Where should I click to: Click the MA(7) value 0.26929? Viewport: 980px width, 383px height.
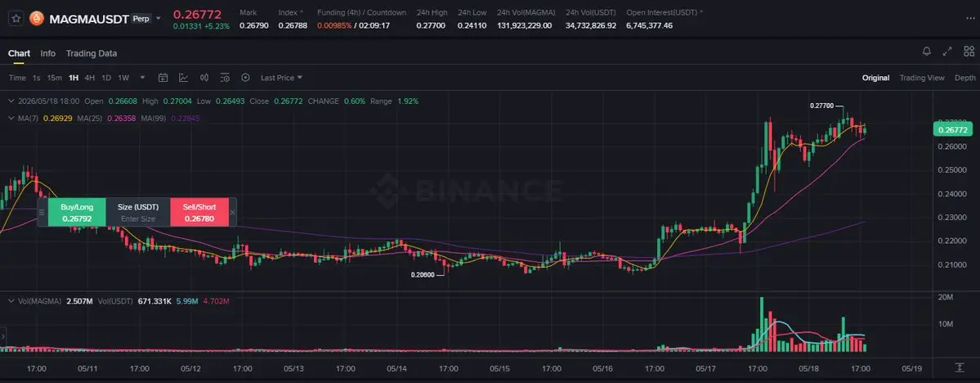[x=57, y=118]
